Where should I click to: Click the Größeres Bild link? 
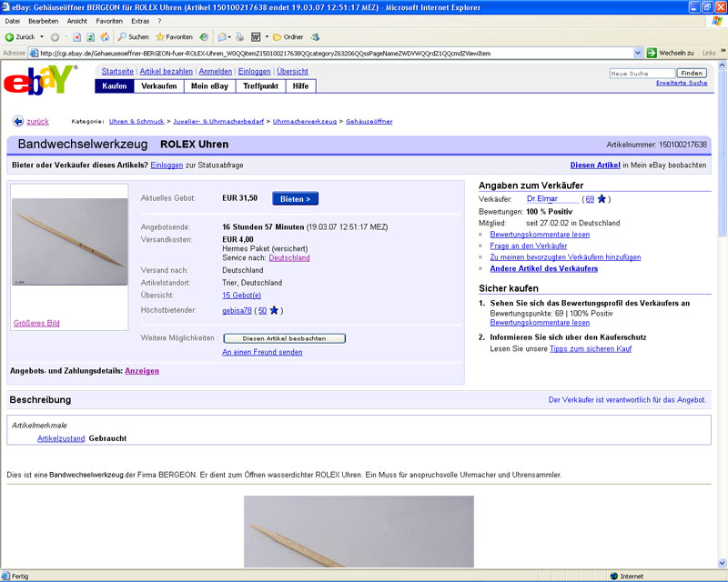tap(36, 323)
